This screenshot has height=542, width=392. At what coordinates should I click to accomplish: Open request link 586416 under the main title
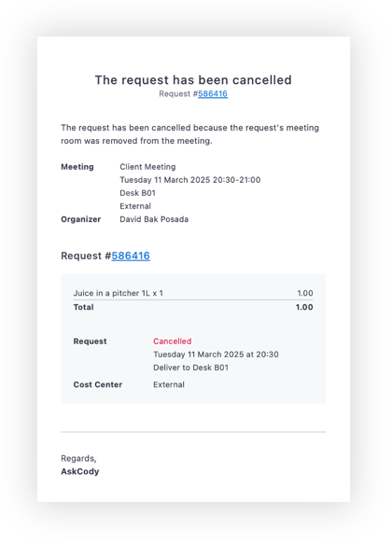click(213, 94)
